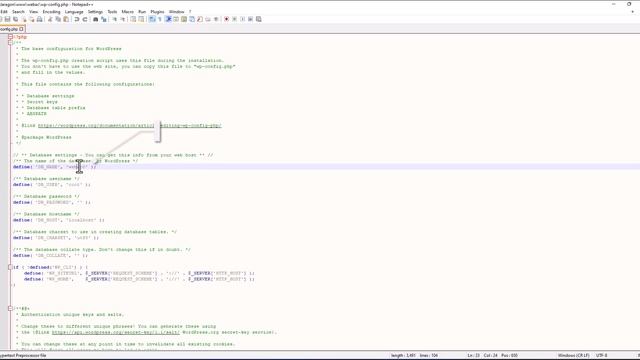Click the WP_HOME define line
The image size is (640, 360).
click(139, 279)
